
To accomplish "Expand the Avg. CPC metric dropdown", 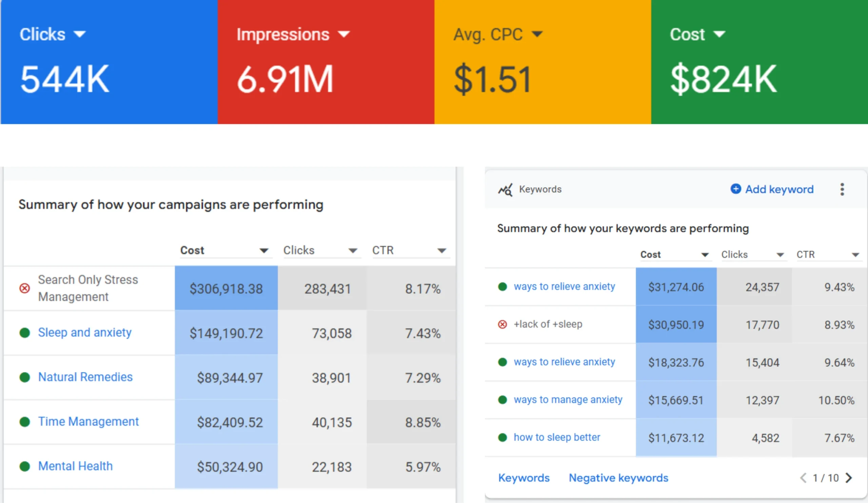I will click(x=537, y=34).
